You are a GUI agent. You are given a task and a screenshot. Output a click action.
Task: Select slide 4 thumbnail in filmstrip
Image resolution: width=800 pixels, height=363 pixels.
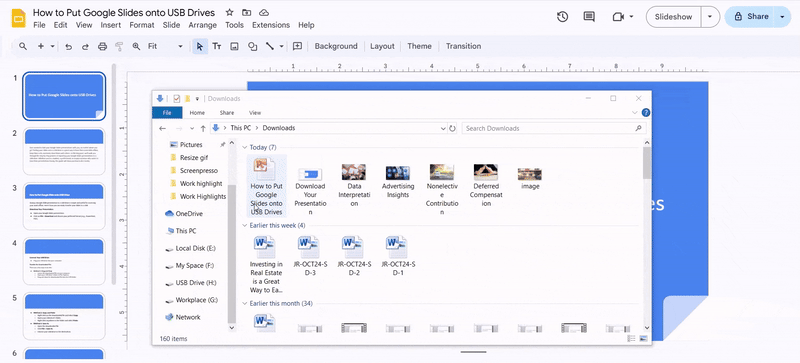64,261
